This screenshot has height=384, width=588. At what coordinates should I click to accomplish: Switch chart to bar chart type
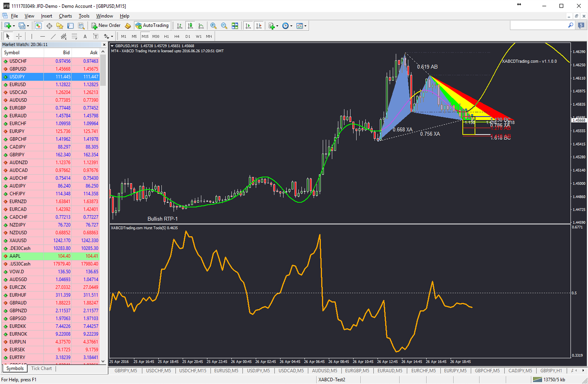(180, 26)
